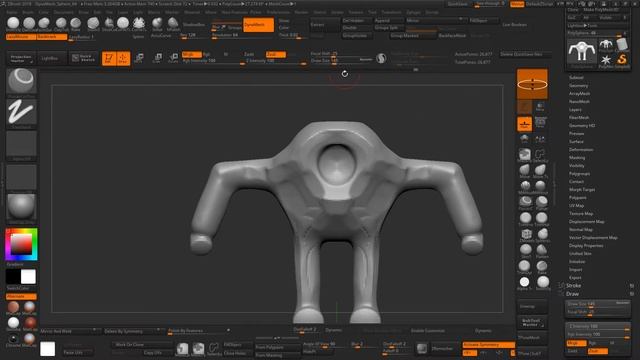The image size is (640, 360).
Task: Open the Transform menu
Action: point(391,12)
